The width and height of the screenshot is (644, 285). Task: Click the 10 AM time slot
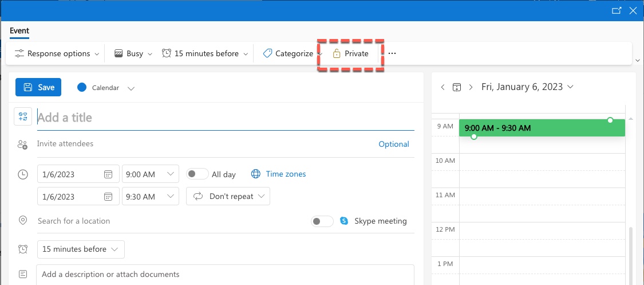542,162
